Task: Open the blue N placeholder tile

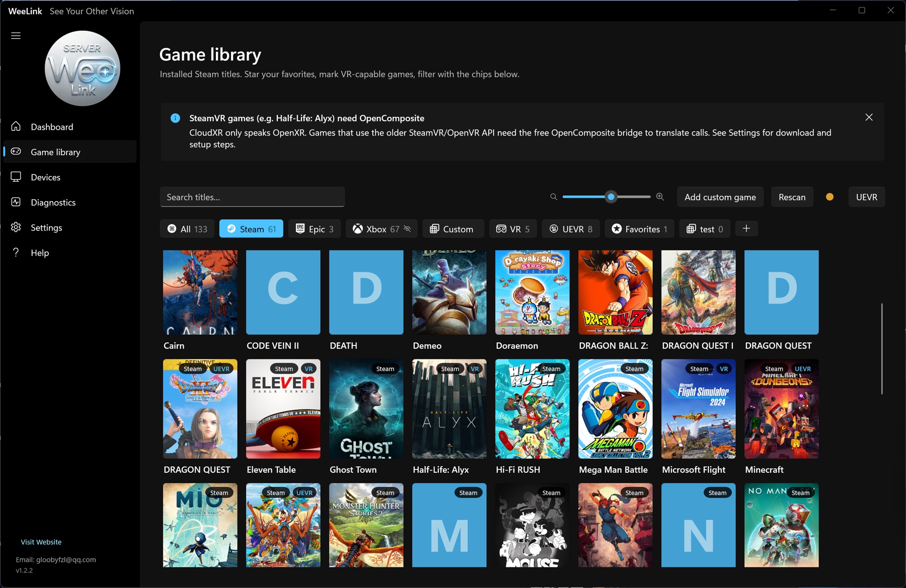Action: tap(699, 525)
